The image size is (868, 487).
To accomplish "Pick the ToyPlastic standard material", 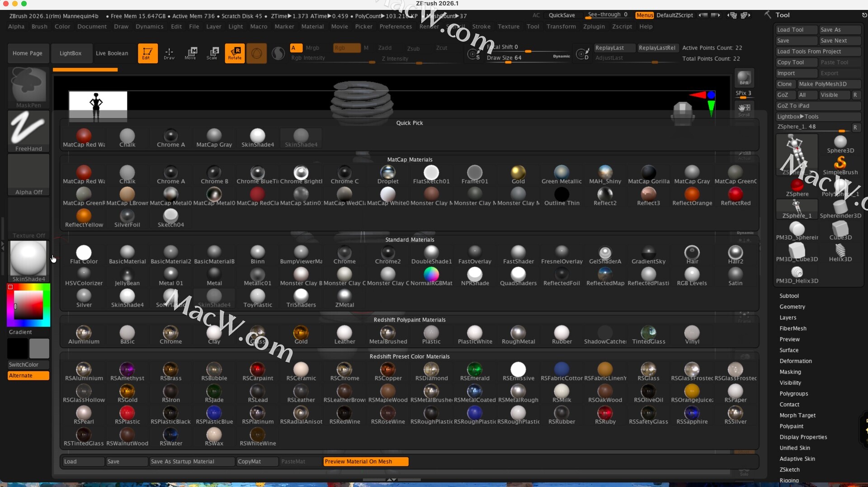I will (x=258, y=296).
